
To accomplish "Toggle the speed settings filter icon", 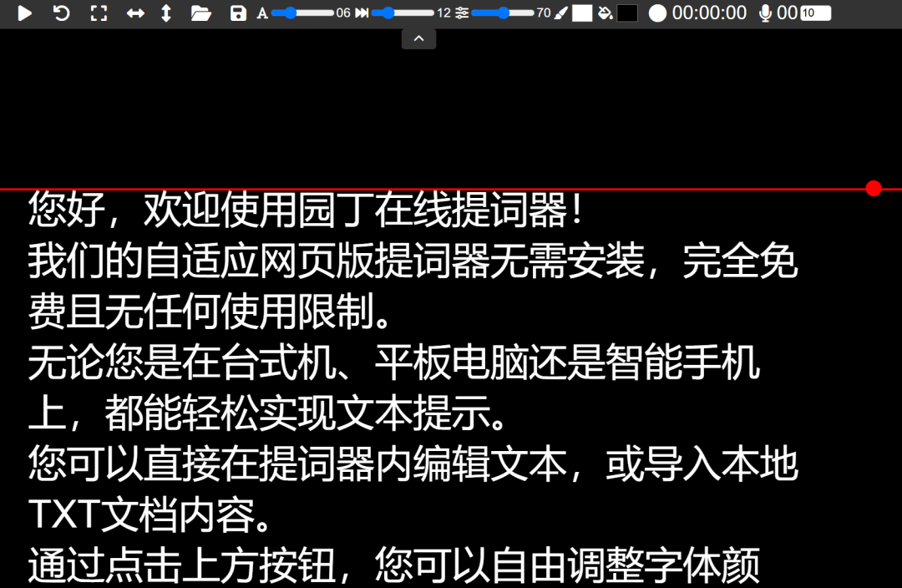I will [x=460, y=13].
